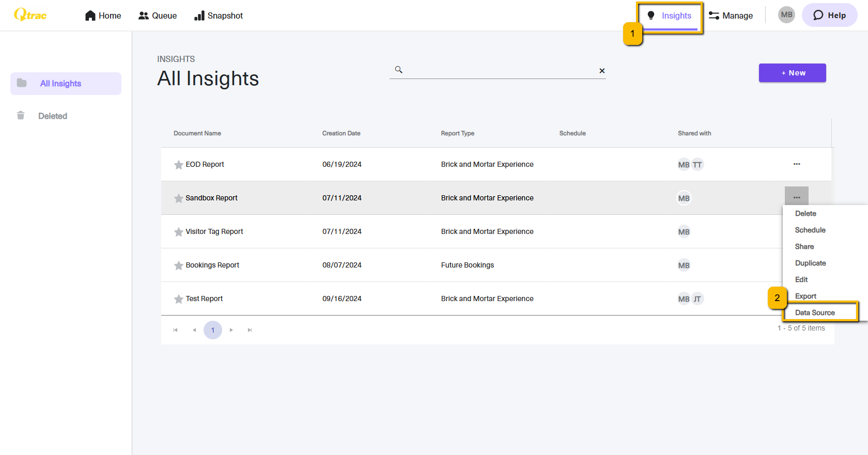
Task: Switch to the Insights tab
Action: click(x=670, y=16)
